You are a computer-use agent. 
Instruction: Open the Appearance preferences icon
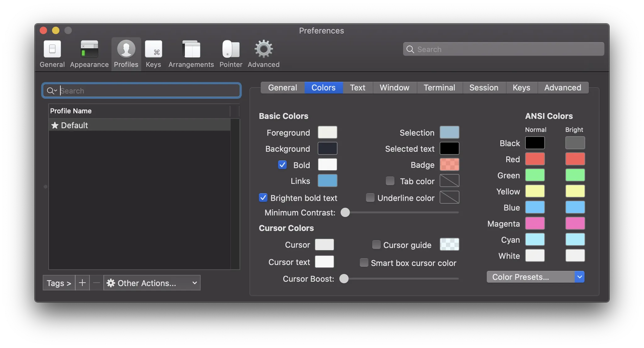[89, 50]
